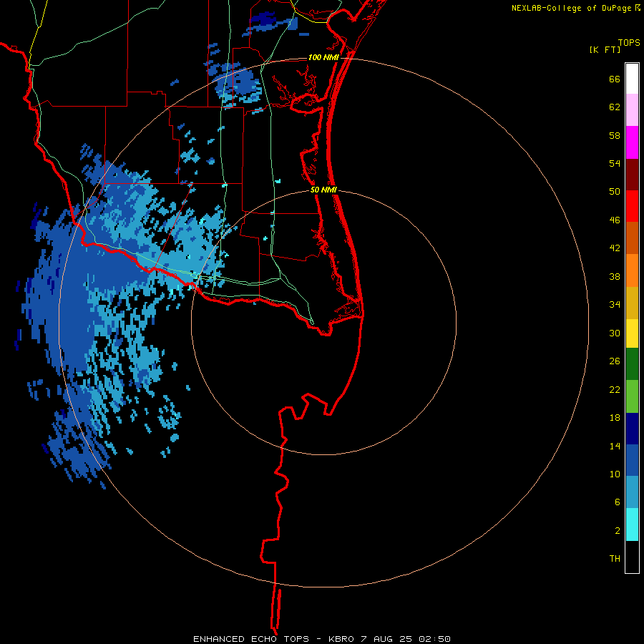Click the legend value 62
The image size is (644, 644).
point(615,107)
